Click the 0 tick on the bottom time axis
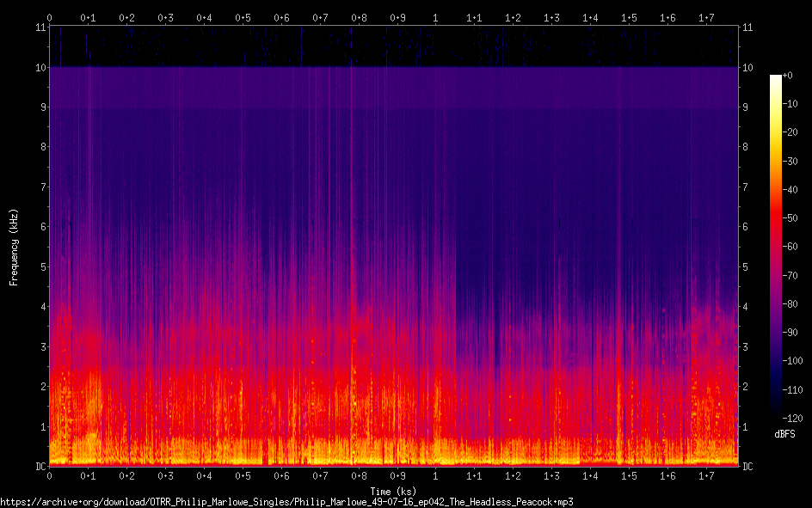Viewport: 812px width, 508px height. (x=50, y=475)
